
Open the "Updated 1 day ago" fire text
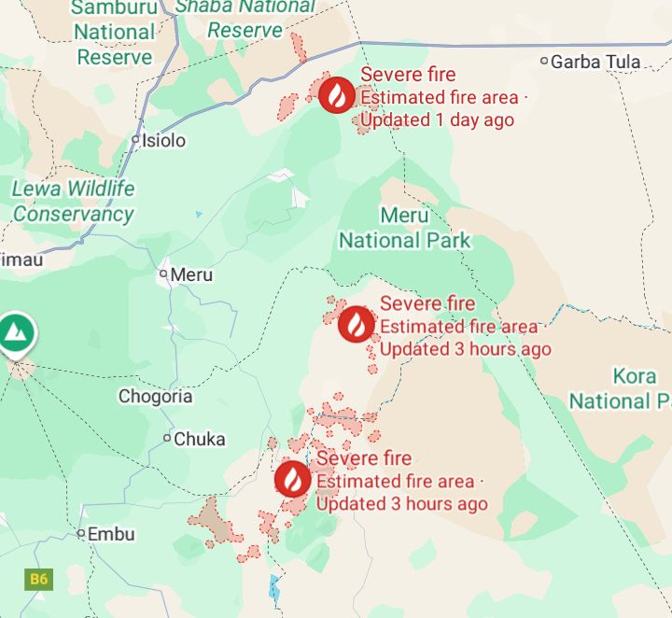(437, 120)
